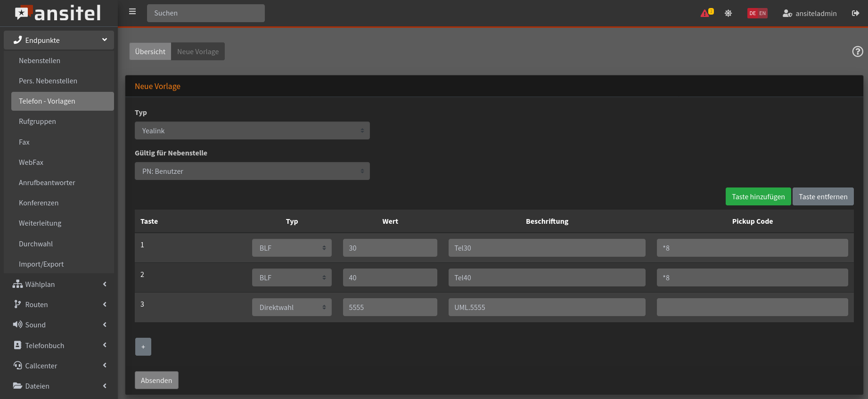Open the ansiteladmin user profile
This screenshot has height=399, width=868.
pyautogui.click(x=810, y=13)
